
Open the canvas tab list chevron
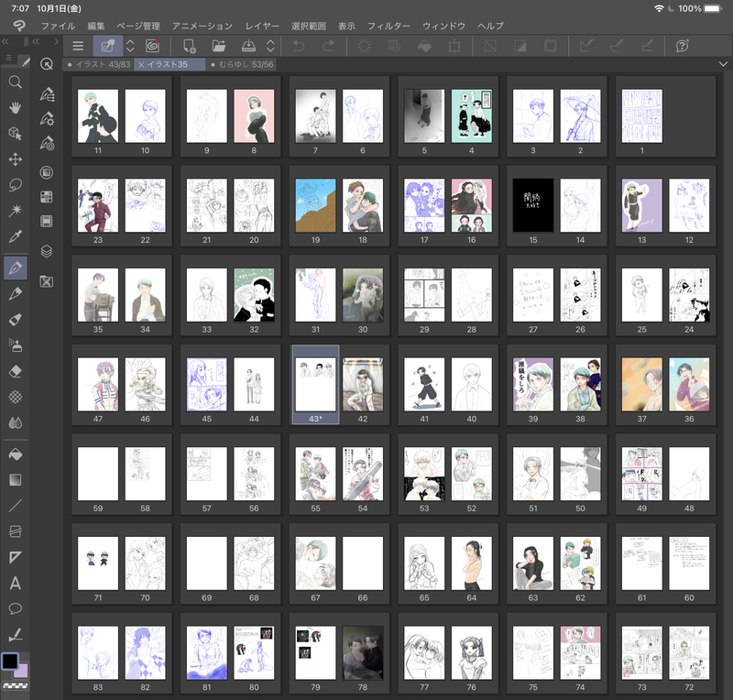click(x=723, y=64)
